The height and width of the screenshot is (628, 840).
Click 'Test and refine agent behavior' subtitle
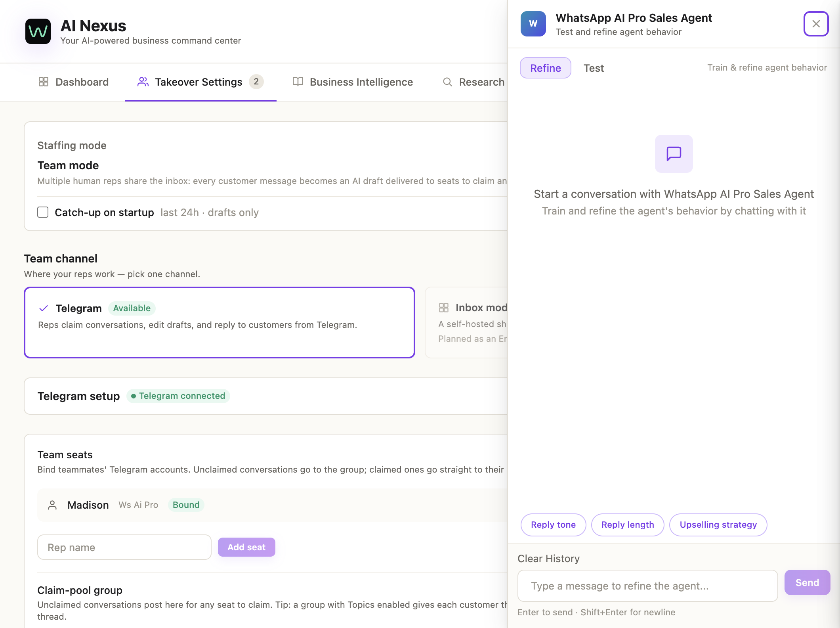619,32
